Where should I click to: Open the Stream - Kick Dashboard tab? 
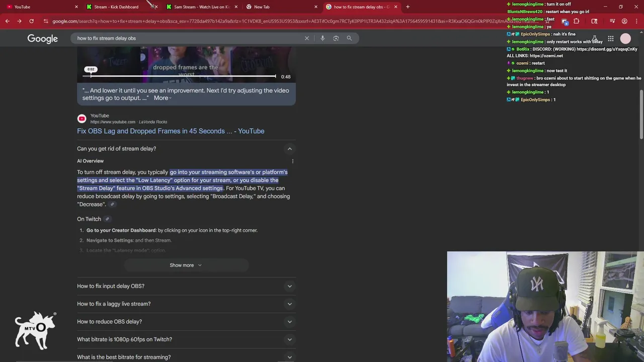(116, 7)
